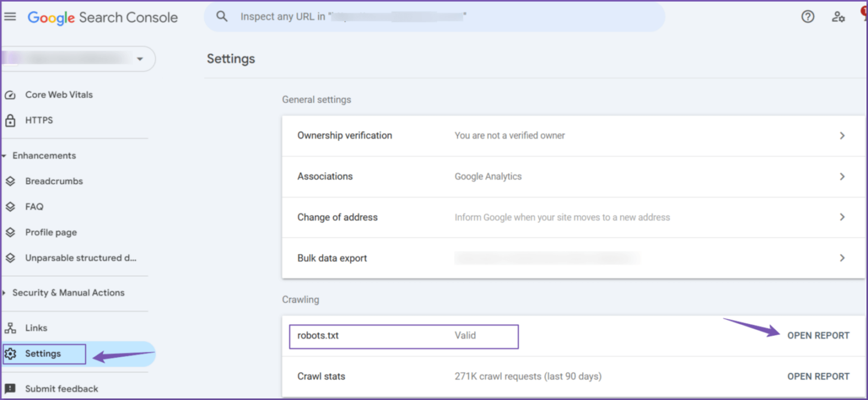
Task: Open the Help question mark icon
Action: coord(808,17)
